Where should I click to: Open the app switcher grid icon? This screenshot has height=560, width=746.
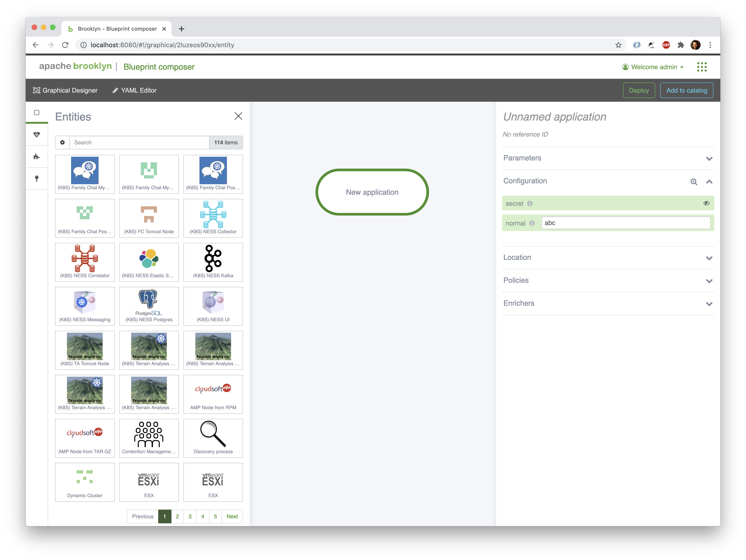point(702,67)
